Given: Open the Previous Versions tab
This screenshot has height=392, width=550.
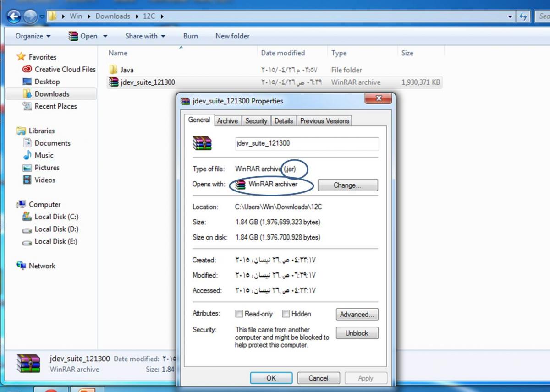Looking at the screenshot, I should [324, 121].
